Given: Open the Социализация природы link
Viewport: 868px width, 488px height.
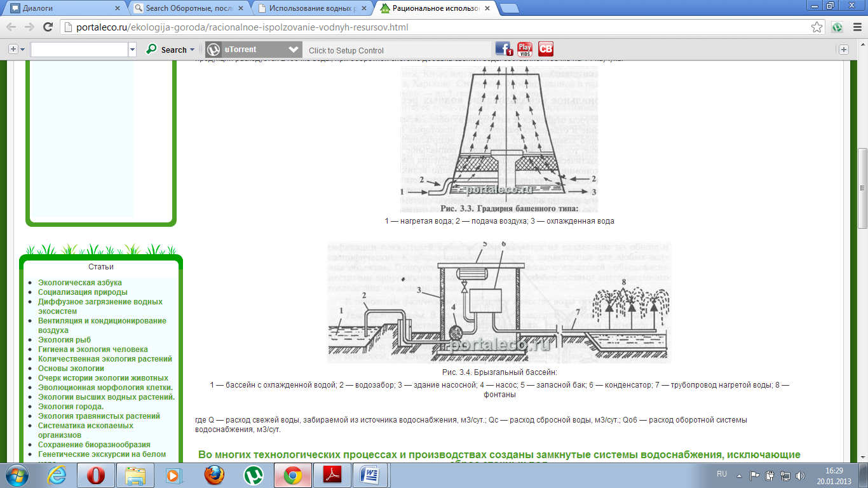Looking at the screenshot, I should click(x=83, y=292).
